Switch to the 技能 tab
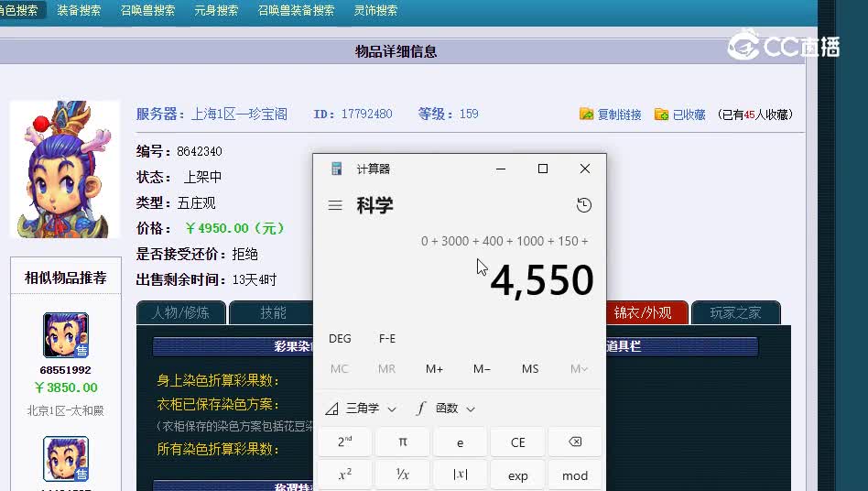The height and width of the screenshot is (491, 868). pyautogui.click(x=272, y=312)
